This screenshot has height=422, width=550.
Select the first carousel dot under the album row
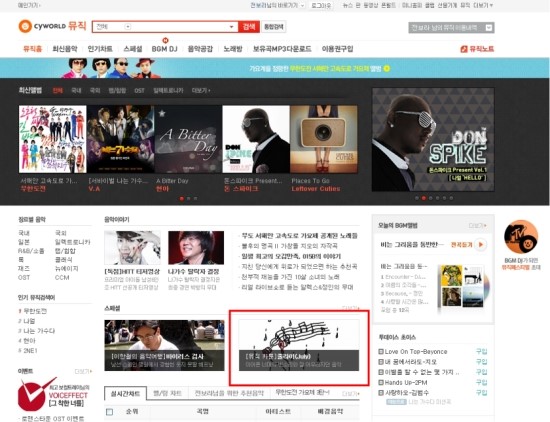182,199
